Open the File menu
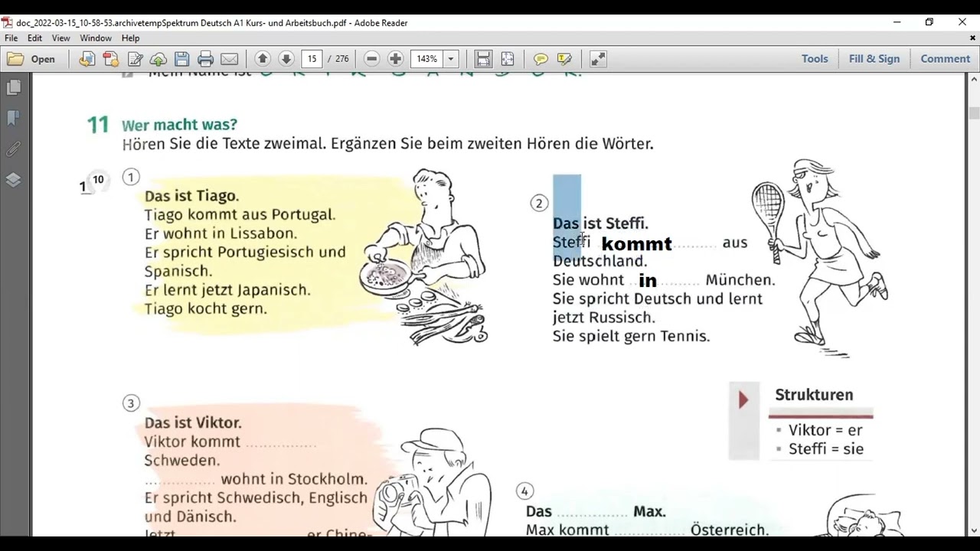This screenshot has height=551, width=980. pyautogui.click(x=11, y=38)
